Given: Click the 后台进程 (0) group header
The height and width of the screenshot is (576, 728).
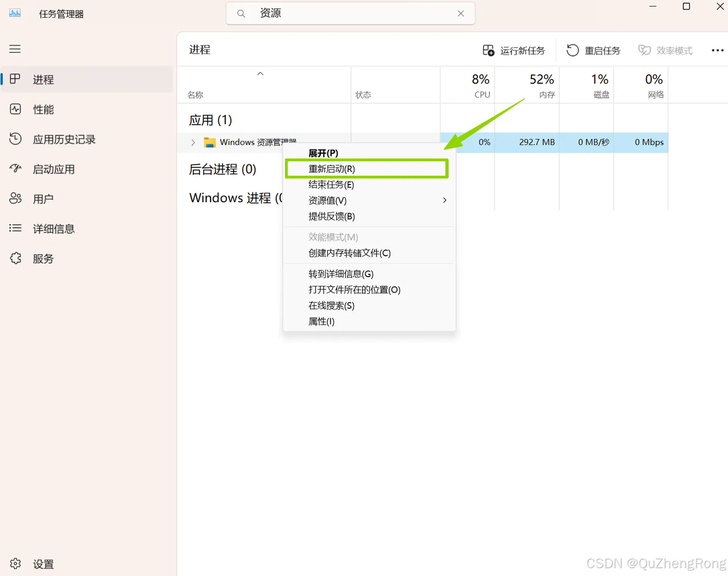Looking at the screenshot, I should 223,169.
